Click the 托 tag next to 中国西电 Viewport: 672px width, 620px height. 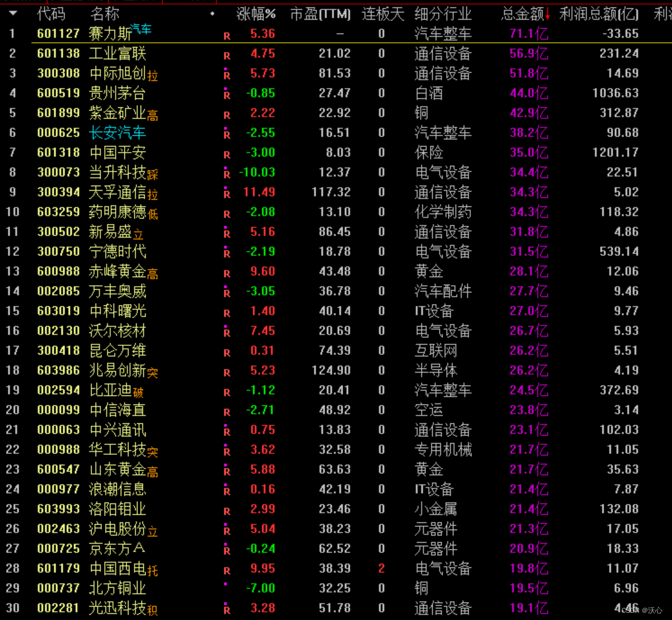click(152, 571)
